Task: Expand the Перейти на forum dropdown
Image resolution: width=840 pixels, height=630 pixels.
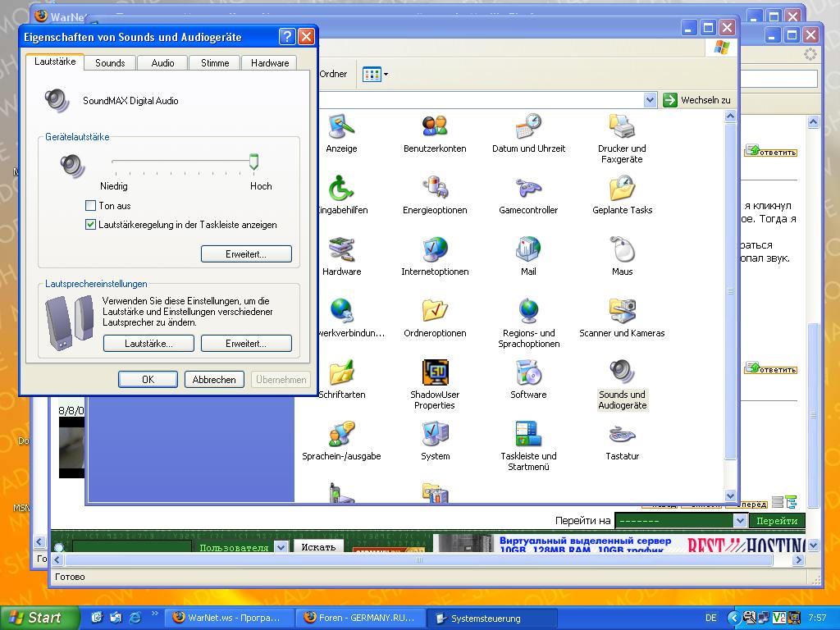Action: (740, 521)
